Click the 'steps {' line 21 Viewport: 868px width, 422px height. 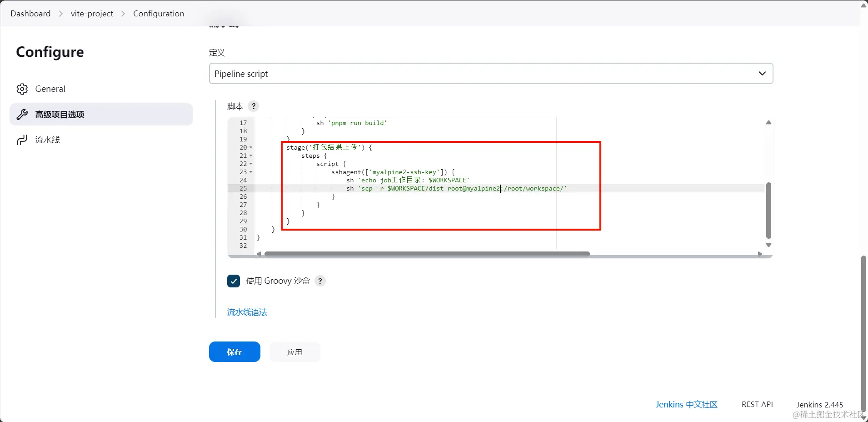coord(314,156)
